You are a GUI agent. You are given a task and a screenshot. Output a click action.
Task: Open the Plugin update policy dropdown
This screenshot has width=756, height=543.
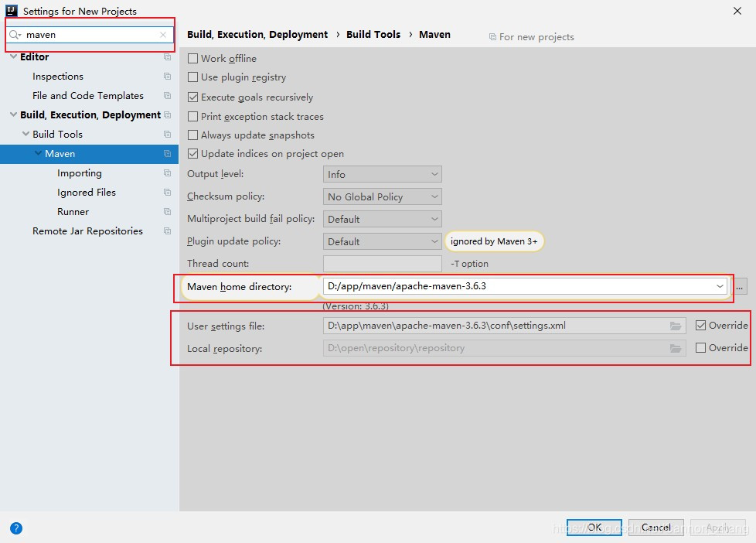point(383,241)
